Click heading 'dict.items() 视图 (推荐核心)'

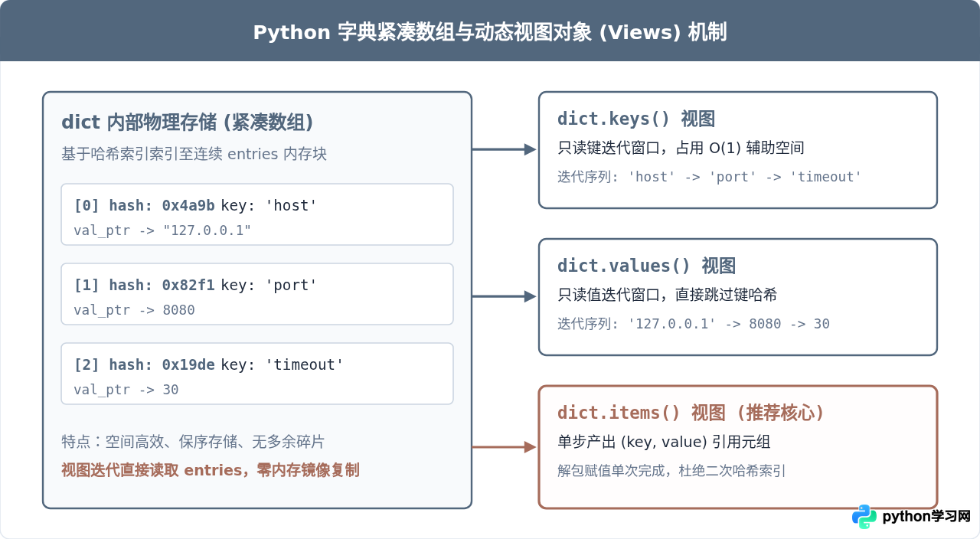pos(691,413)
